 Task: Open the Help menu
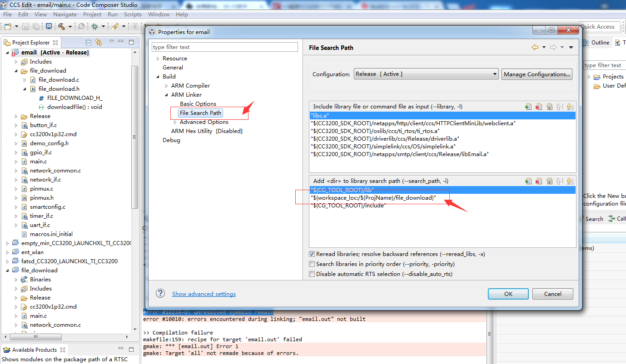coord(182,15)
